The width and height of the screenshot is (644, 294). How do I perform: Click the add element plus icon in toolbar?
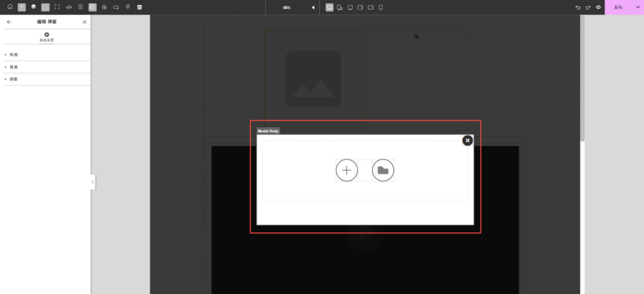(21, 7)
